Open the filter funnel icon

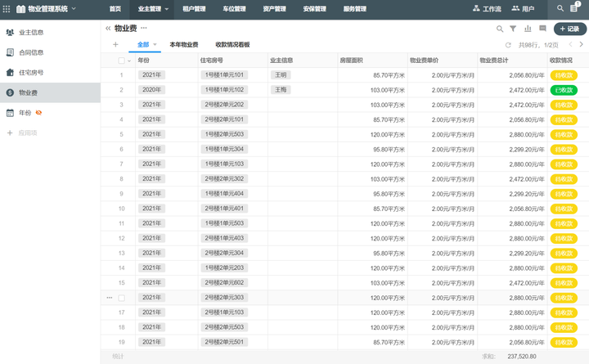pos(513,29)
